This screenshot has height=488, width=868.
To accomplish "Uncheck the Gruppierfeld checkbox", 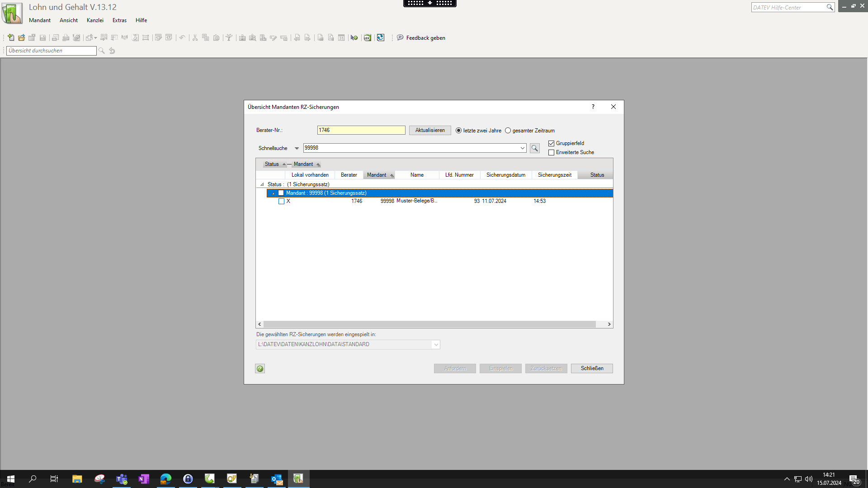I will [x=551, y=143].
